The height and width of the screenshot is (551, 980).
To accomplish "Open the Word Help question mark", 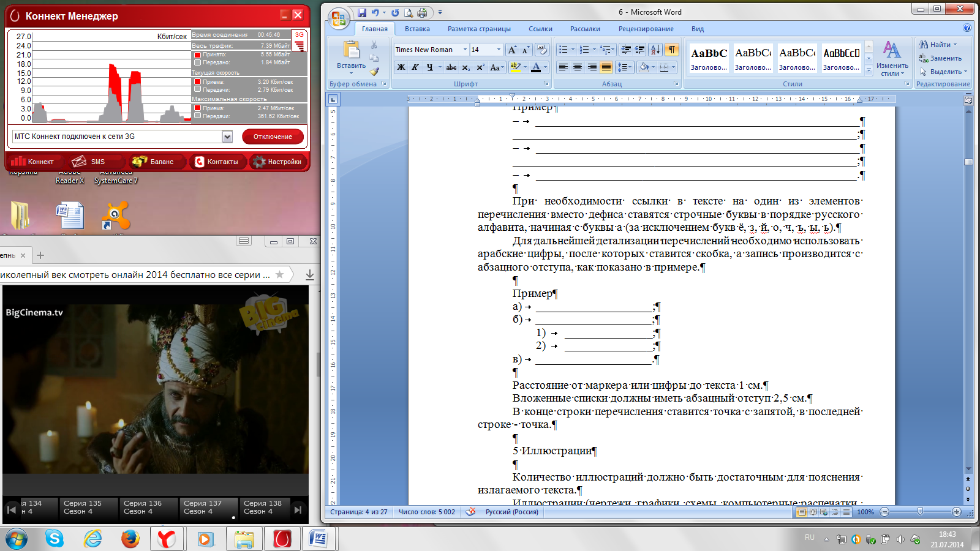I will tap(967, 28).
